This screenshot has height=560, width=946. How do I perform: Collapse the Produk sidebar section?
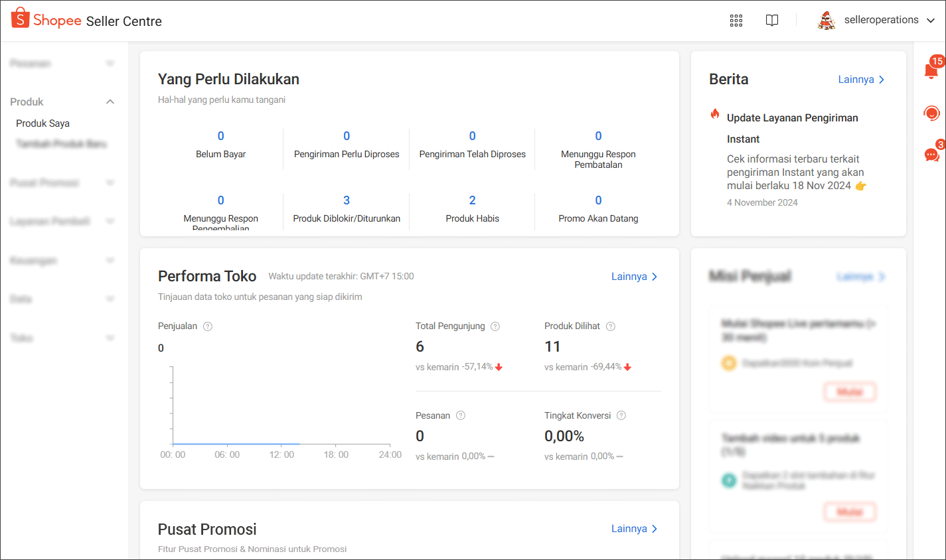[x=110, y=102]
